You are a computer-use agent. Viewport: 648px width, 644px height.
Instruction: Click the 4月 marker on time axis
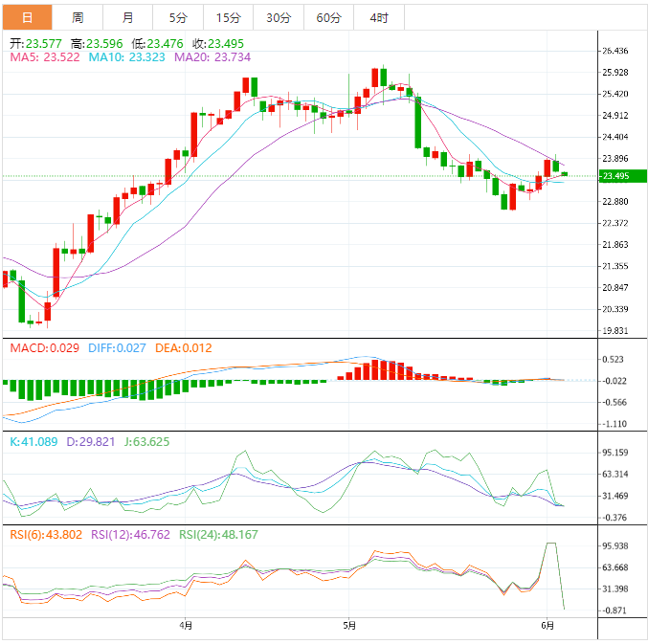tap(186, 626)
